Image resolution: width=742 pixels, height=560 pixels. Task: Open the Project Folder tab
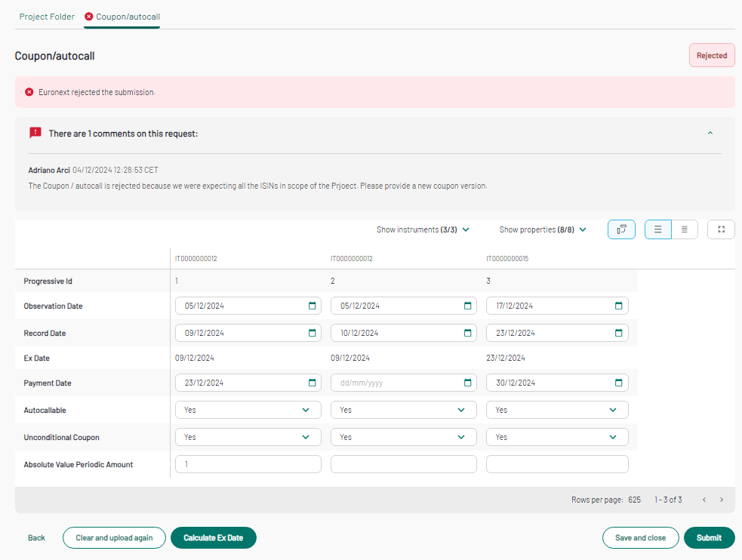[47, 17]
